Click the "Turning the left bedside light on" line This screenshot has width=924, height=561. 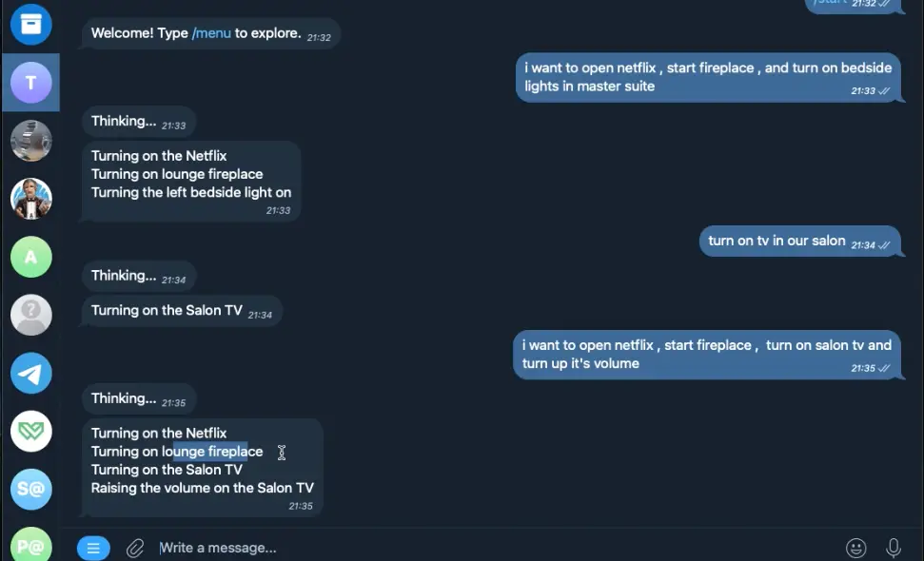pos(190,192)
